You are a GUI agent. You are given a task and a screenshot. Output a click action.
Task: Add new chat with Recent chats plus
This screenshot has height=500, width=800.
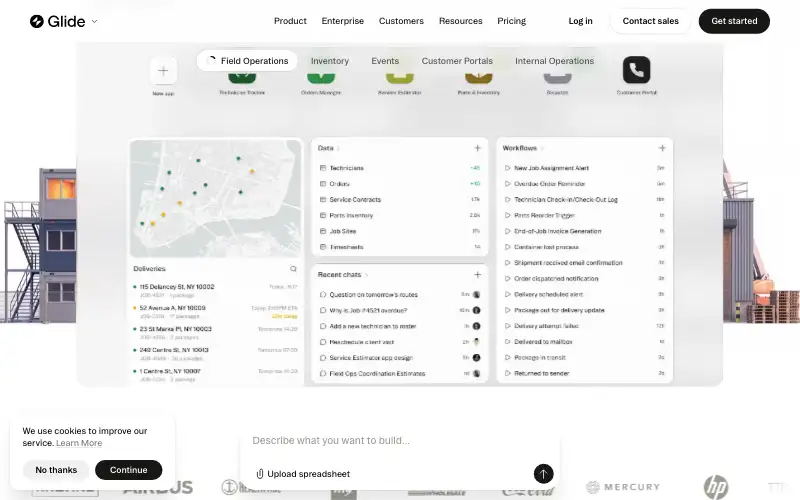477,274
